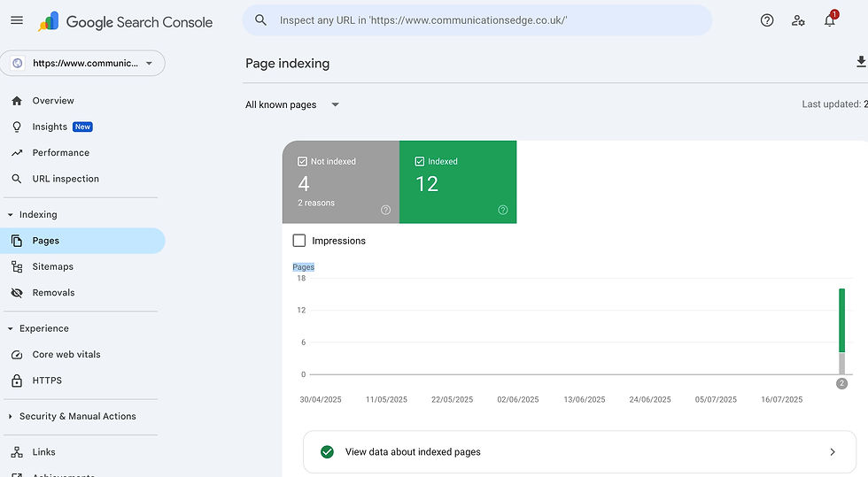Screen dimensions: 868x477
Task: Open Performance report
Action: coord(61,153)
